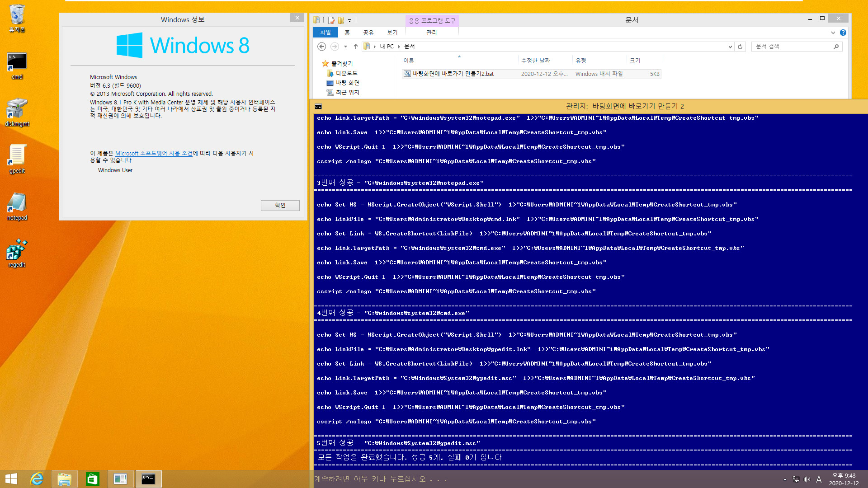Viewport: 868px width, 488px height.
Task: Open Explorer Help question mark icon
Action: 843,33
